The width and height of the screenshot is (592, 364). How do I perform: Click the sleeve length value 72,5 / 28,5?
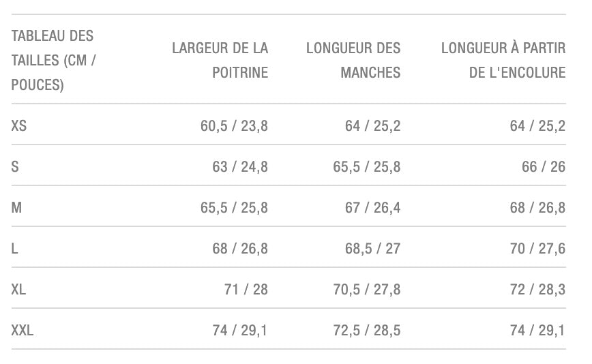pyautogui.click(x=366, y=330)
